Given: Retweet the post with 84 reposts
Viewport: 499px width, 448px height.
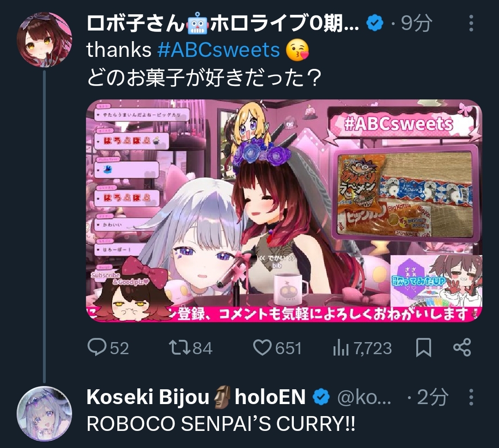Looking at the screenshot, I should click(179, 348).
